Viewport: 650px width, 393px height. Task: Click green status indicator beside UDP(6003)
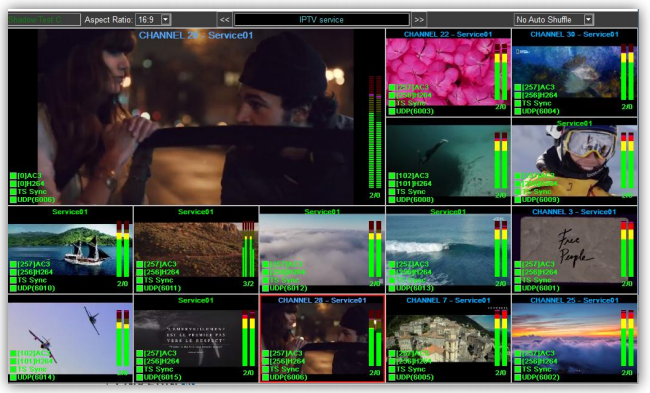pos(392,111)
